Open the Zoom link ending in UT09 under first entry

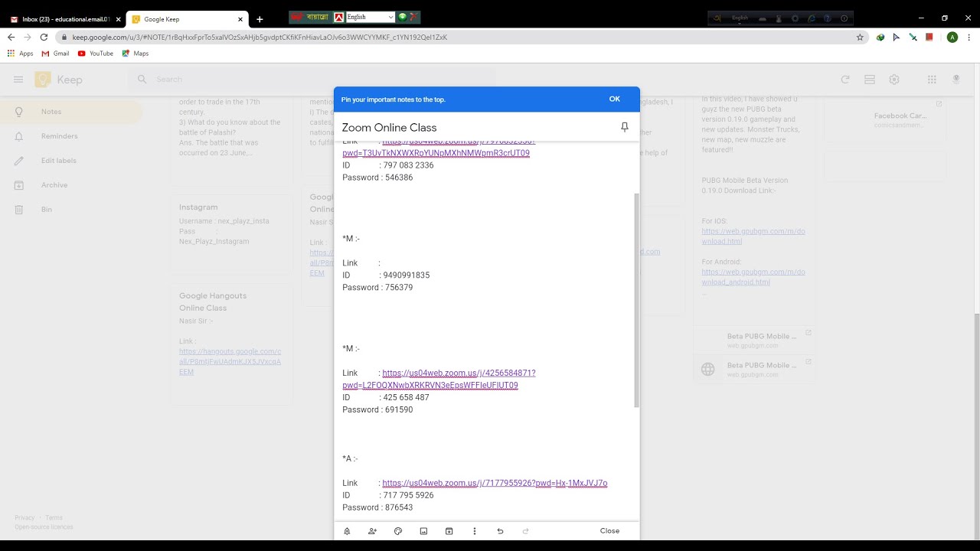pyautogui.click(x=436, y=153)
